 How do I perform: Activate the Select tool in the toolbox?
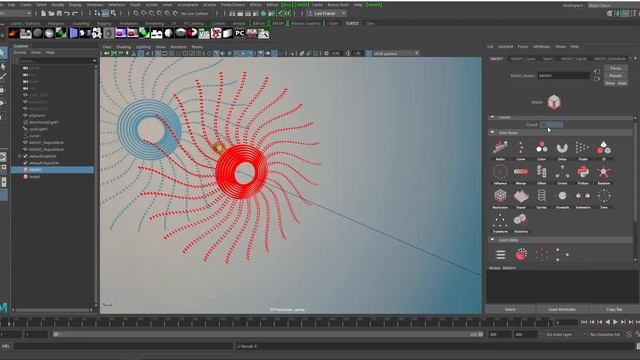3,53
